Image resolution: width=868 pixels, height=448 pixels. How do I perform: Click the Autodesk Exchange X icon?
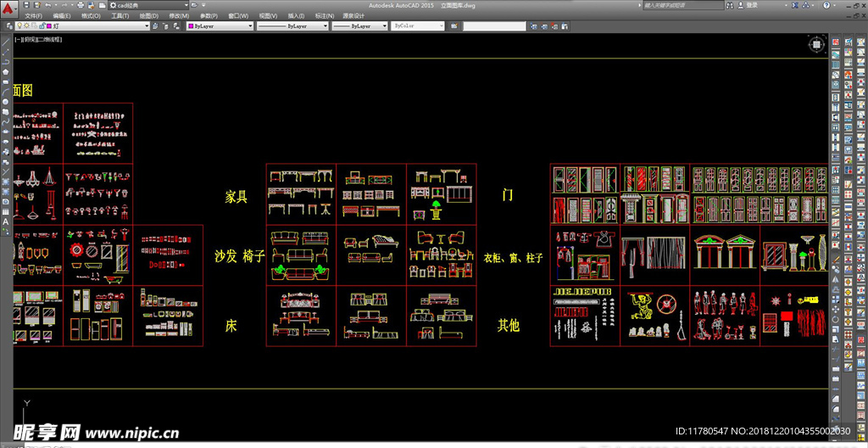pyautogui.click(x=795, y=5)
